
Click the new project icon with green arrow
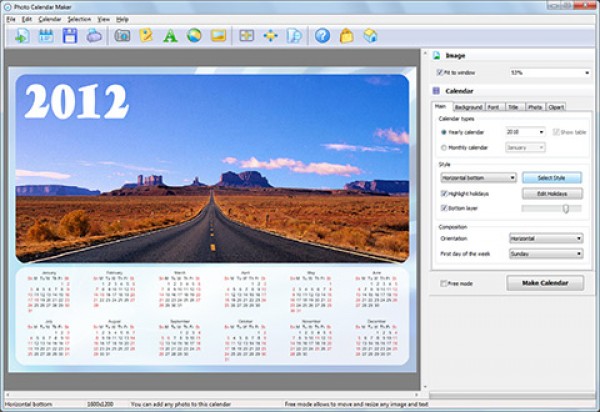click(x=22, y=36)
